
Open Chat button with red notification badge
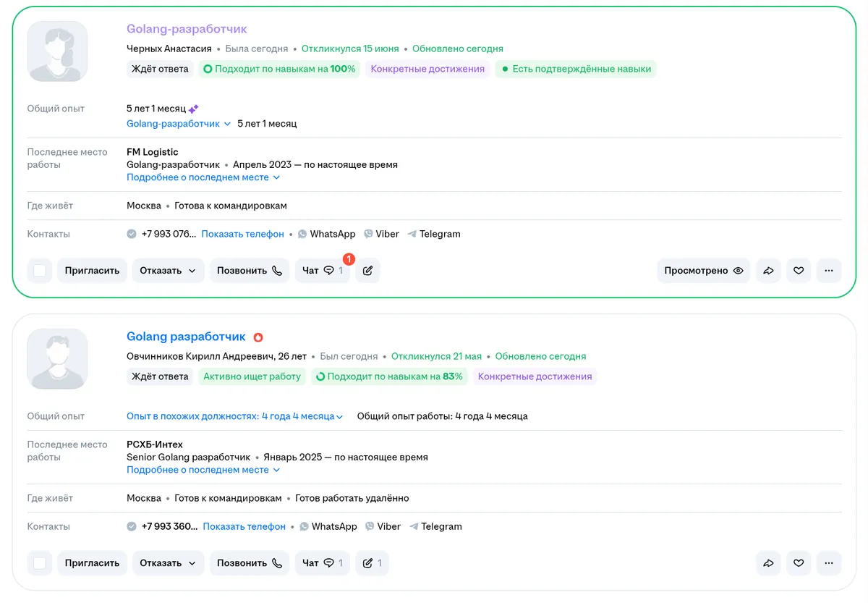coord(323,271)
